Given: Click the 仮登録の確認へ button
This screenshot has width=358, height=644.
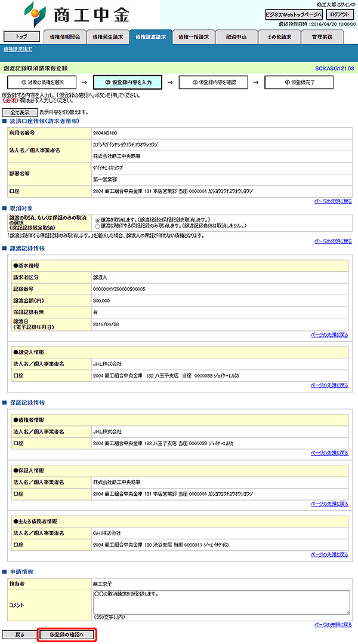Looking at the screenshot, I should (67, 634).
